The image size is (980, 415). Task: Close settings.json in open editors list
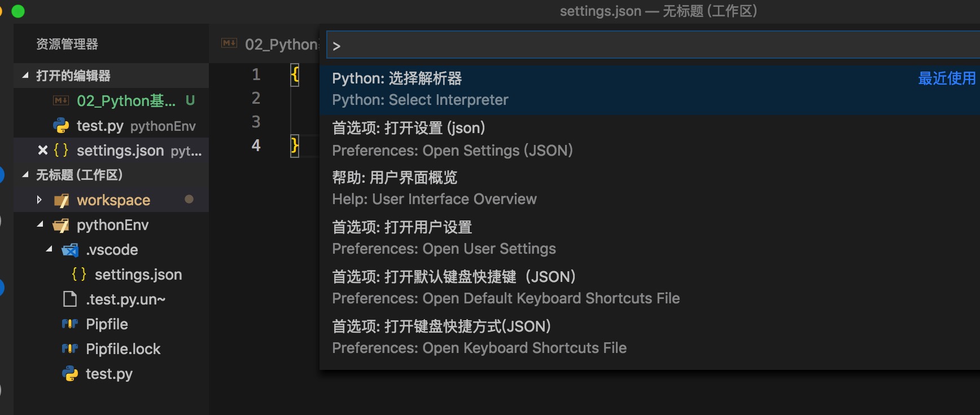click(x=42, y=151)
